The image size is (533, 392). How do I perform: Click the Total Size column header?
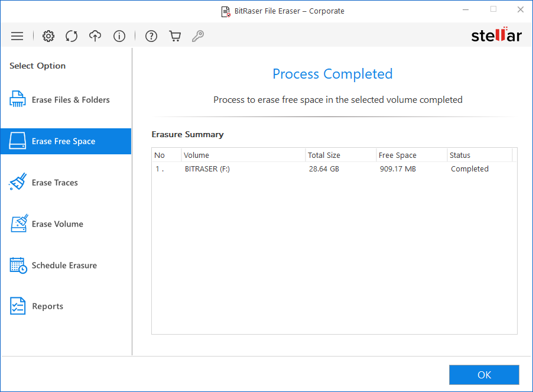[x=340, y=155]
